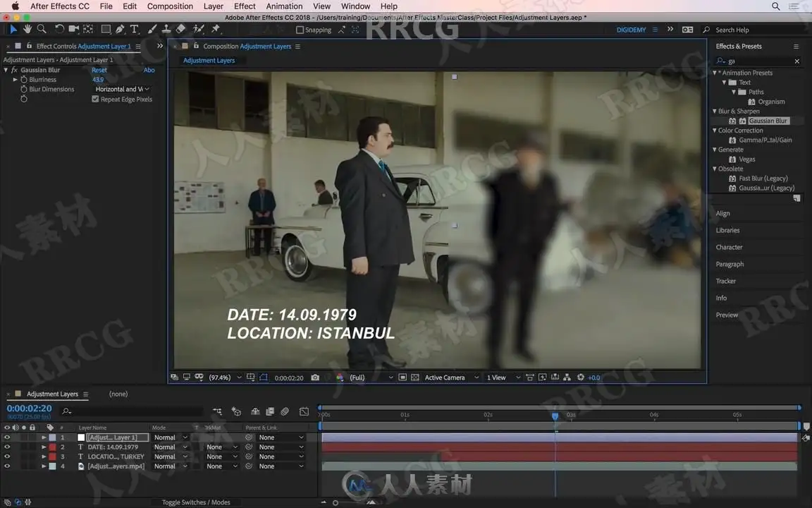
Task: Expand the Blurriness property arrow
Action: [x=15, y=79]
